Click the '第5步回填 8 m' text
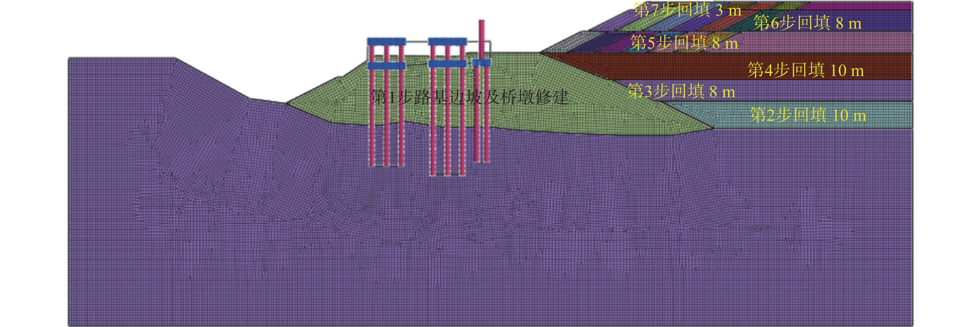This screenshot has width=980, height=327. coord(684,43)
